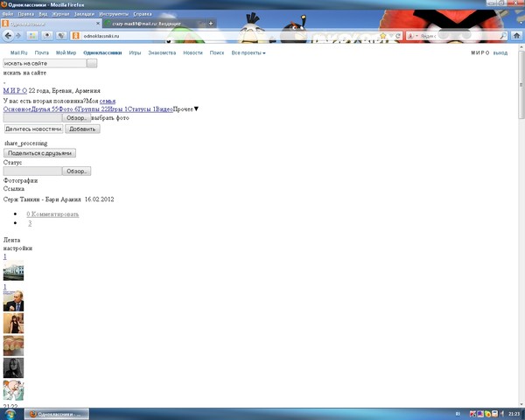Reload the page with the refresh icon
The height and width of the screenshot is (420, 525).
398,36
